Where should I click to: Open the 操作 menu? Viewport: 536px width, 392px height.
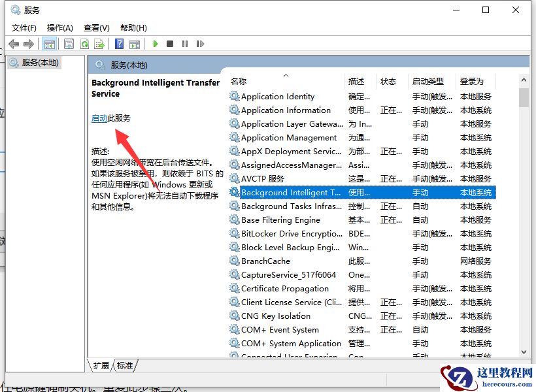(x=59, y=27)
